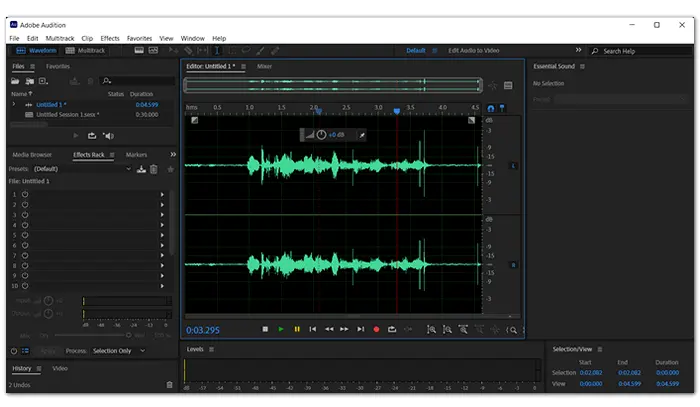Toggle loop playback in transport bar
700x407 pixels.
coord(392,329)
